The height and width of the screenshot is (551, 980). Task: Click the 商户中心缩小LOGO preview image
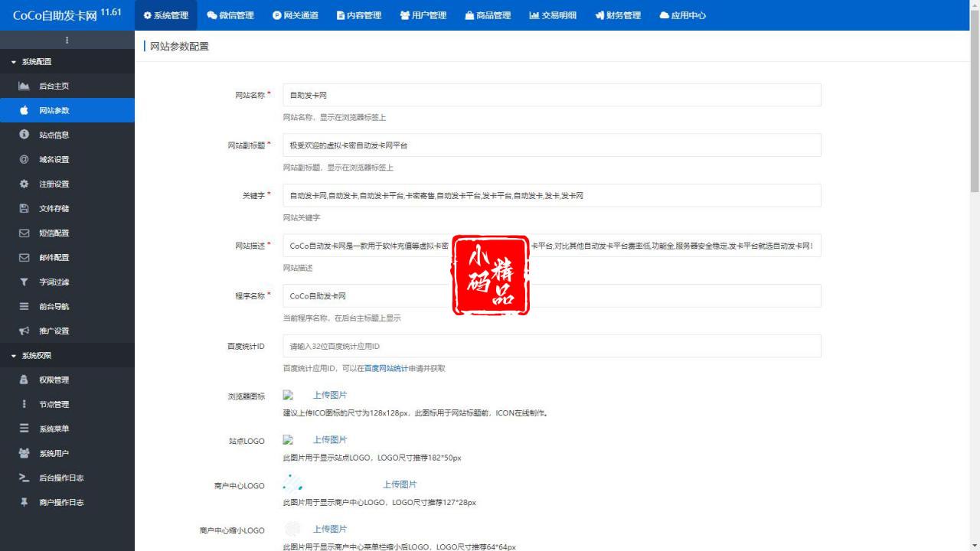(x=292, y=529)
